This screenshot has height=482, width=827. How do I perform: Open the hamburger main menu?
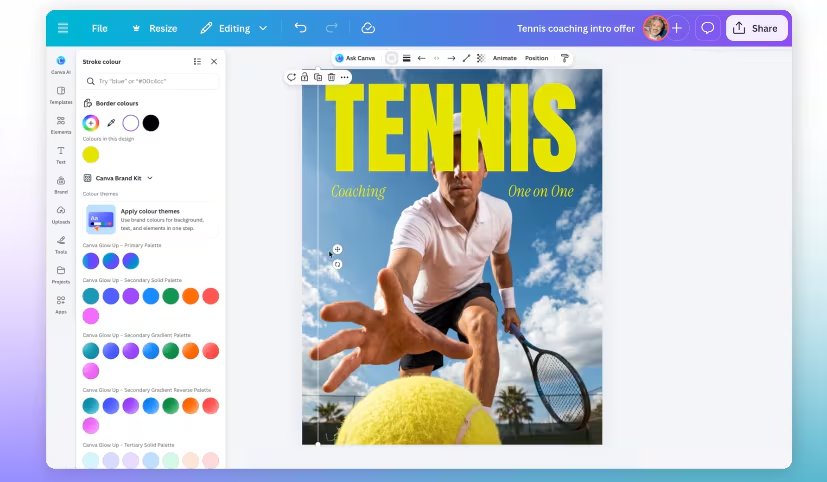click(63, 28)
